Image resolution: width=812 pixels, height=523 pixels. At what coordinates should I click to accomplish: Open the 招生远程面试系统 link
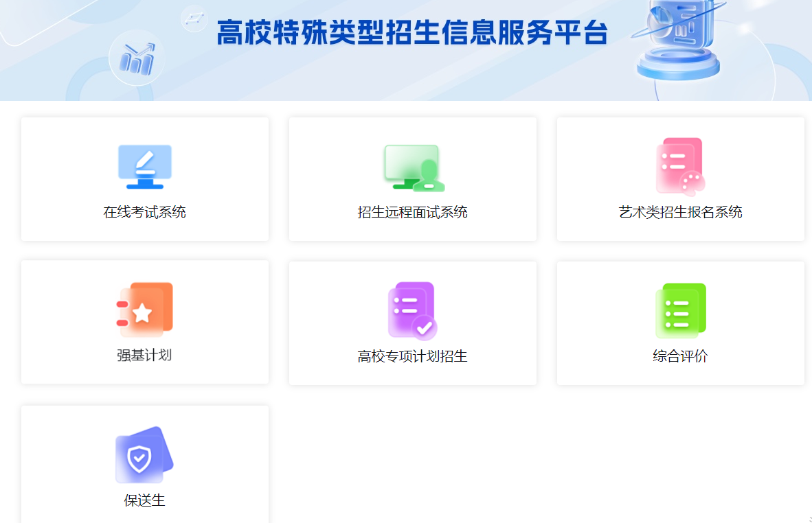pyautogui.click(x=412, y=213)
